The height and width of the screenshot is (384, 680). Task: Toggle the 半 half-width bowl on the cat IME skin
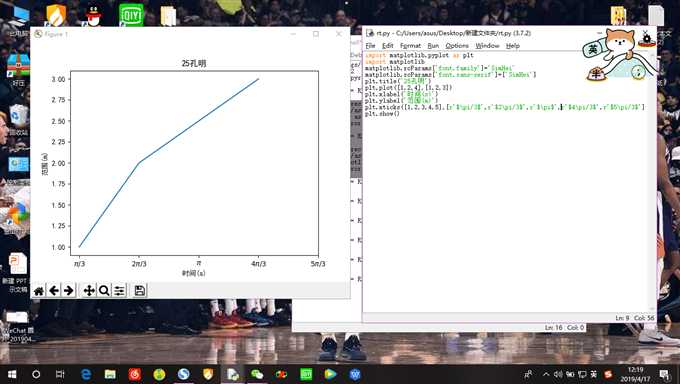click(597, 74)
